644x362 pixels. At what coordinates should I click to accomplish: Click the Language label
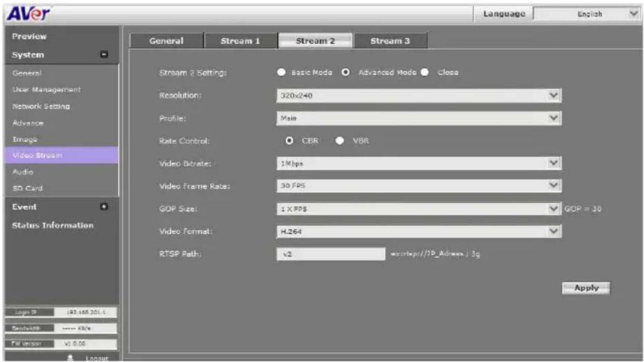[504, 14]
